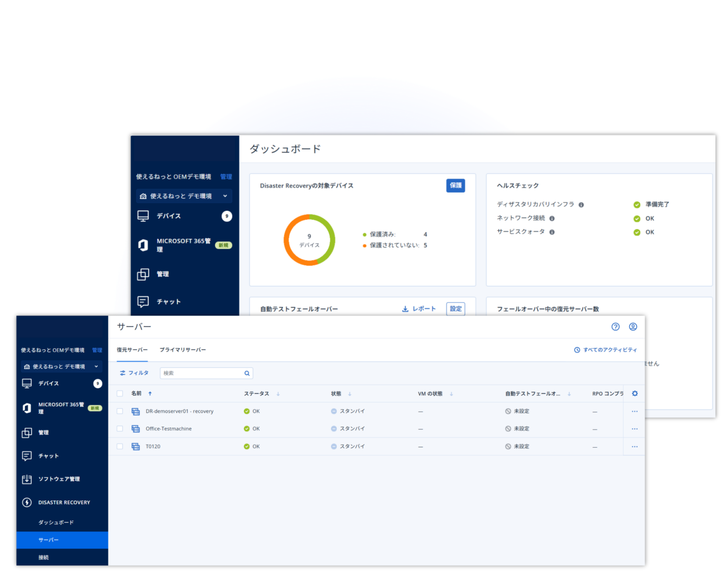728x572 pixels.
Task: Click the help question mark icon
Action: point(615,327)
